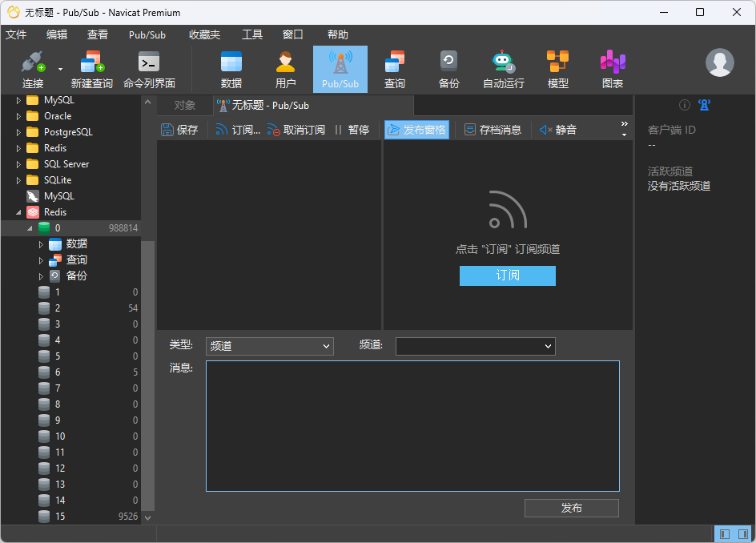Open the 图表 (Charts) toolbar icon
Screen dimensions: 756x543
point(613,70)
